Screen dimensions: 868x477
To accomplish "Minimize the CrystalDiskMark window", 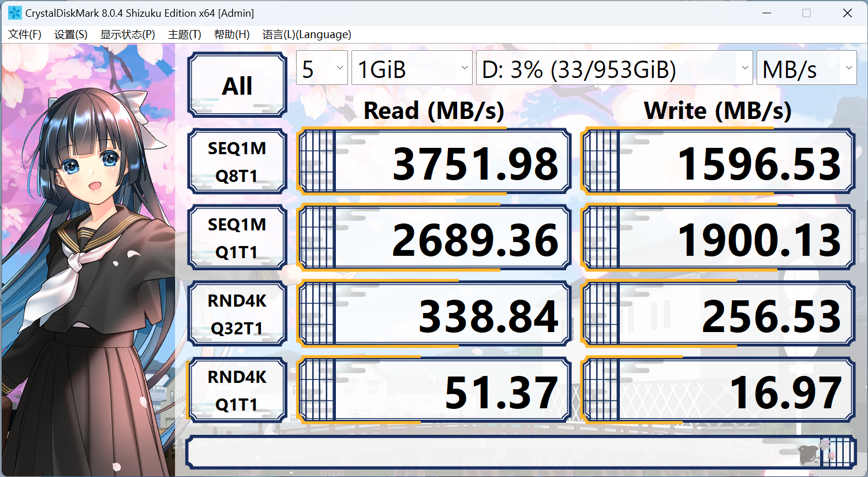I will click(x=767, y=13).
